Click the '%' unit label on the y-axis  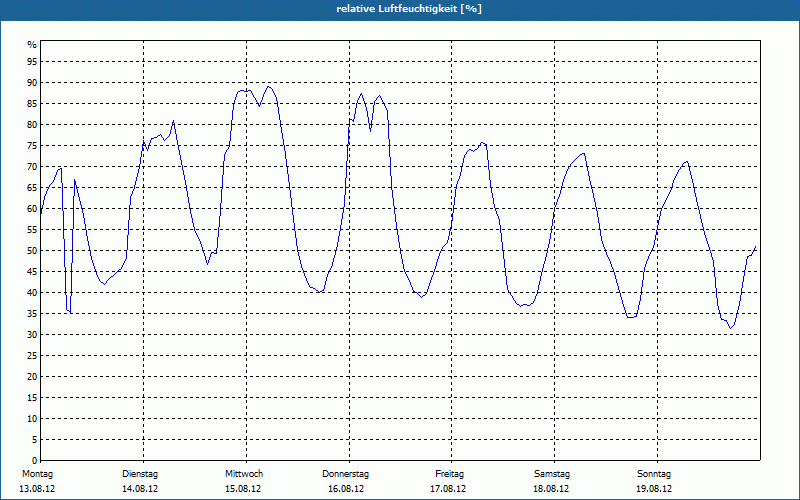[x=32, y=45]
